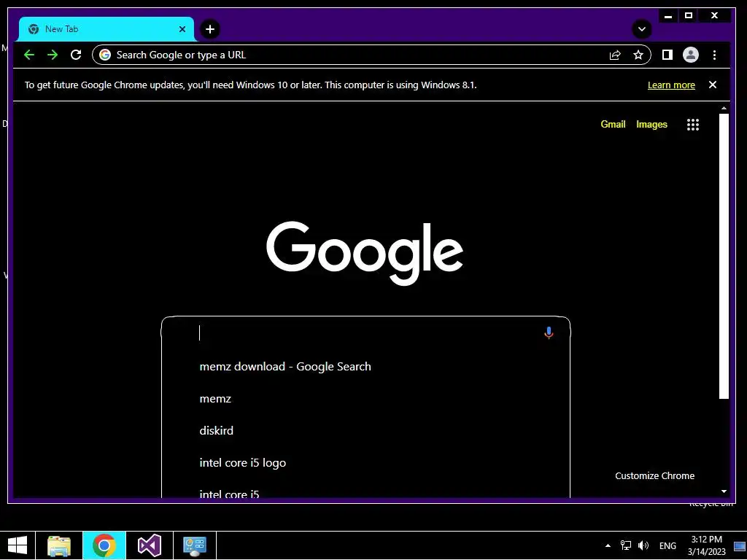Screen dimensions: 747x560
Task: Expand the tab search chevron
Action: tap(642, 29)
